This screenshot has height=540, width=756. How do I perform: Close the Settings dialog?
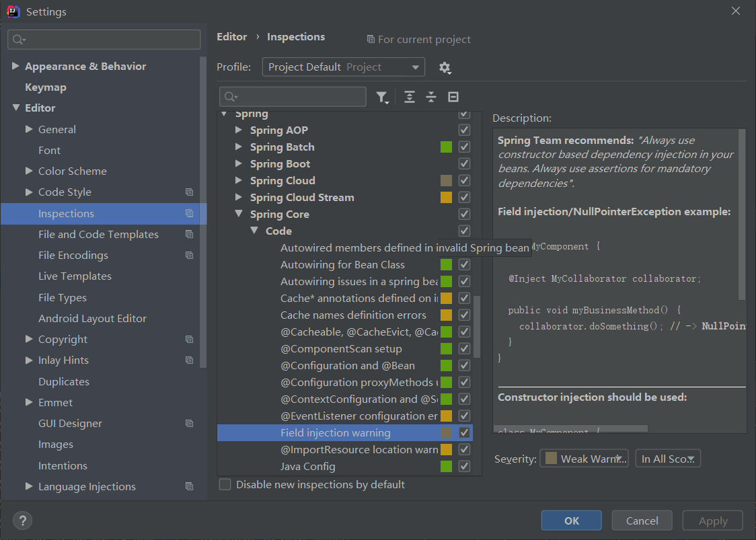[735, 11]
